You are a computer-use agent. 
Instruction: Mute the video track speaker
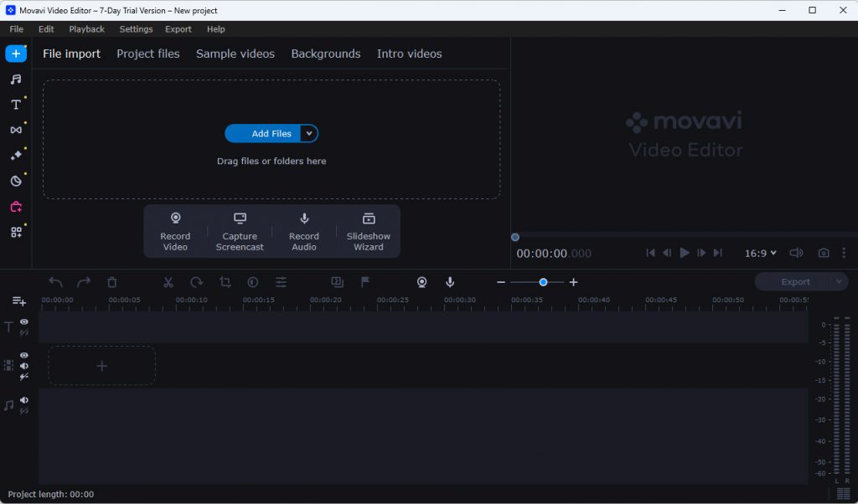pyautogui.click(x=24, y=366)
